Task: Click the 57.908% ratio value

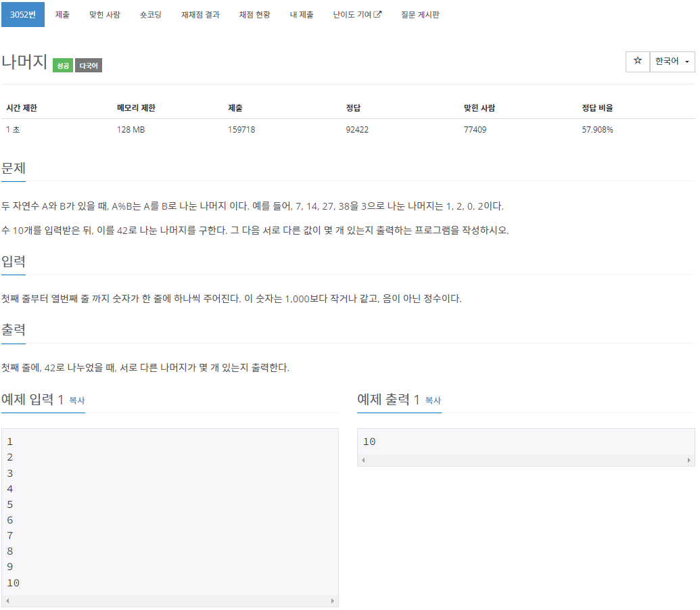Action: [597, 130]
